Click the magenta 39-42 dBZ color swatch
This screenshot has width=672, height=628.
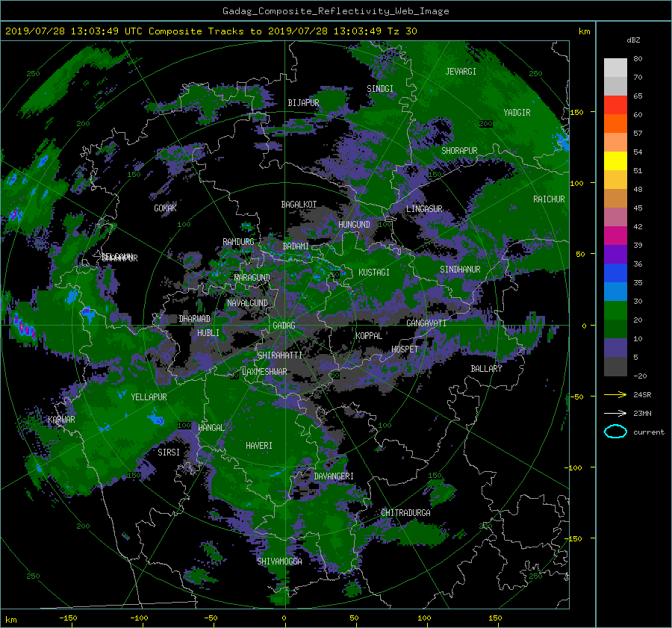[615, 236]
